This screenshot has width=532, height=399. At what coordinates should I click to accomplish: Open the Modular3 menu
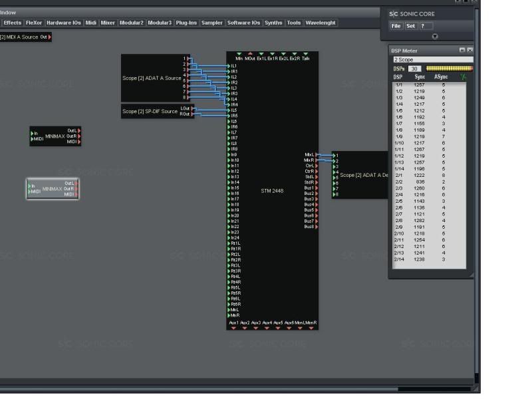(160, 23)
